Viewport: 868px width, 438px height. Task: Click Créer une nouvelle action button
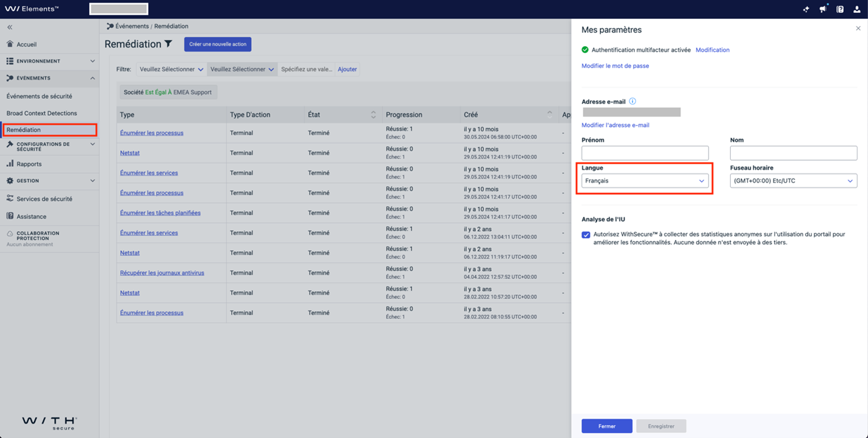[x=218, y=44]
